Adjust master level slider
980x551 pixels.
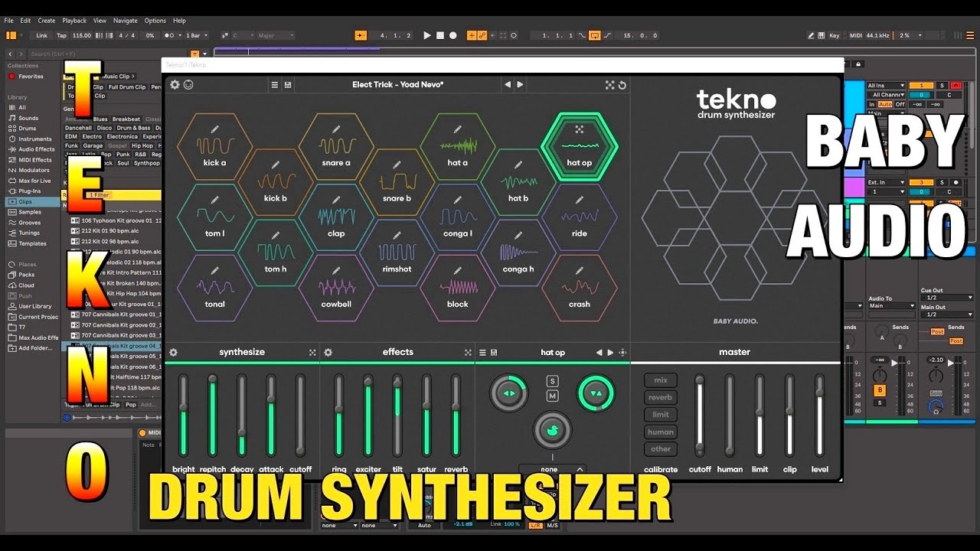pyautogui.click(x=819, y=416)
